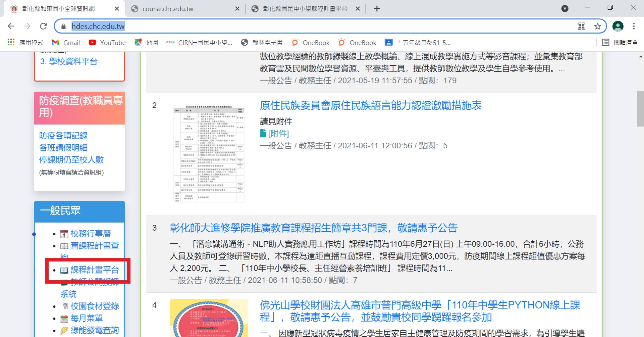Viewport: 644px width, 337px height.
Task: Open the 原住民族語言能力認證激勵措施表 announcement
Action: [x=371, y=105]
